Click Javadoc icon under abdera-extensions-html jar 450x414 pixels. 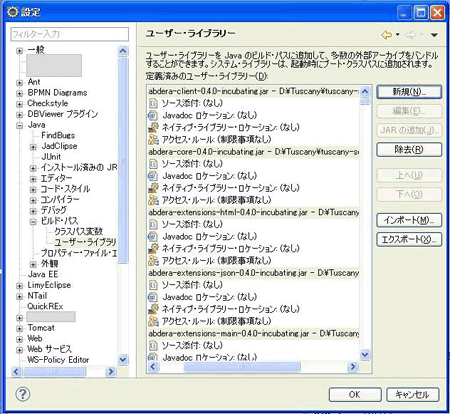point(153,237)
